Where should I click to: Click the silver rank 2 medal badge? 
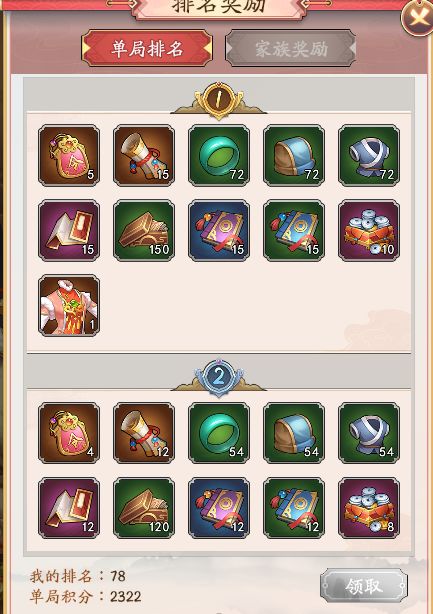219,377
